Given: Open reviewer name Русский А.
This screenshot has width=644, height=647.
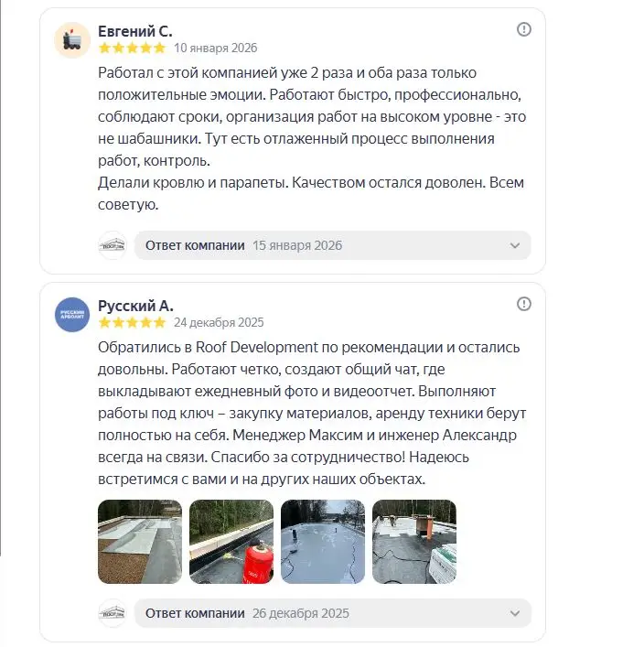Looking at the screenshot, I should (x=135, y=306).
